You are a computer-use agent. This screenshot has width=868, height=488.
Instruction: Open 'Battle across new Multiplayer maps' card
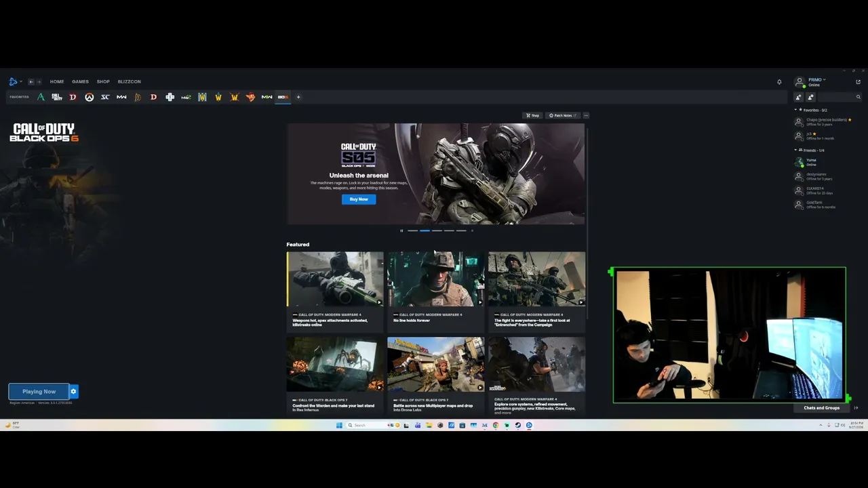pyautogui.click(x=436, y=375)
